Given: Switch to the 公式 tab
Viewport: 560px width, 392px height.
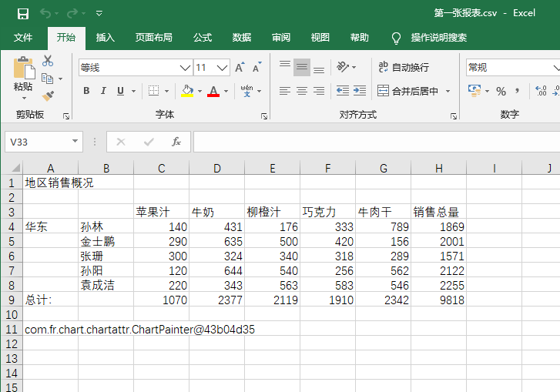Looking at the screenshot, I should click(203, 38).
